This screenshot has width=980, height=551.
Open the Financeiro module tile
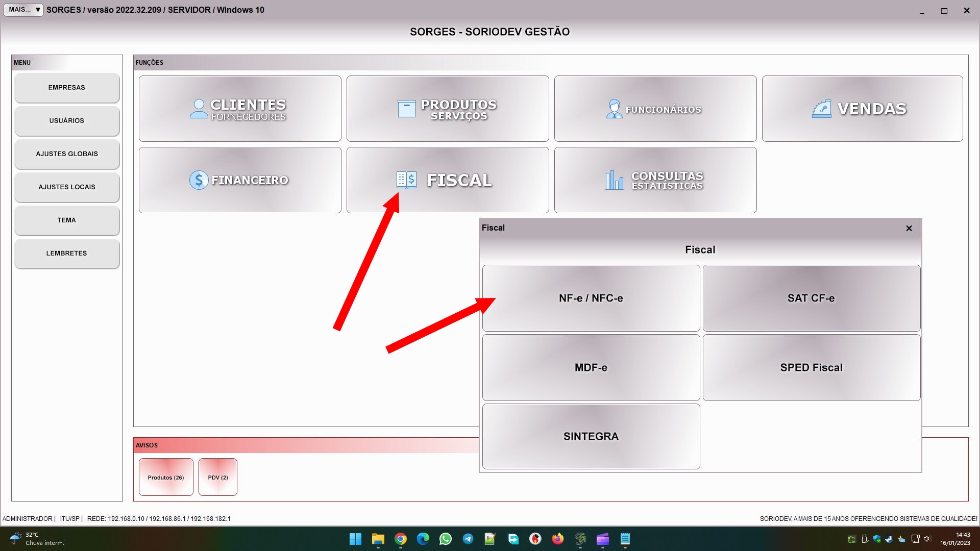click(240, 180)
